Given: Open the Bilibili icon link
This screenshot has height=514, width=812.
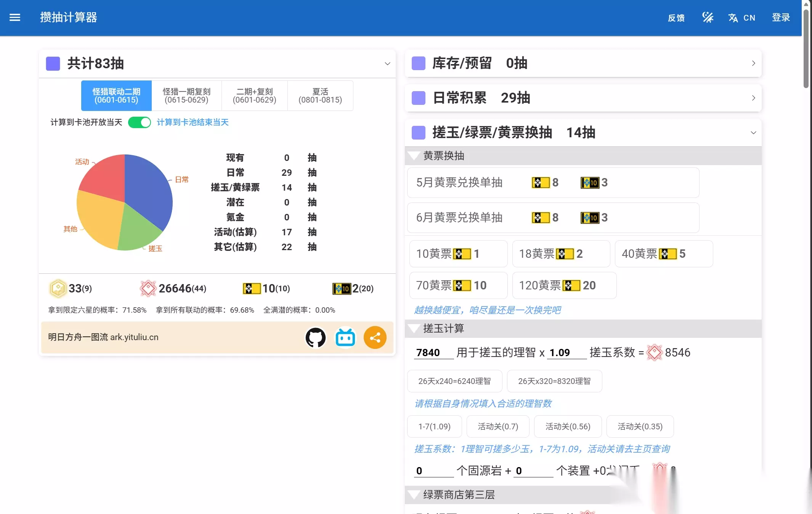Looking at the screenshot, I should [x=345, y=337].
